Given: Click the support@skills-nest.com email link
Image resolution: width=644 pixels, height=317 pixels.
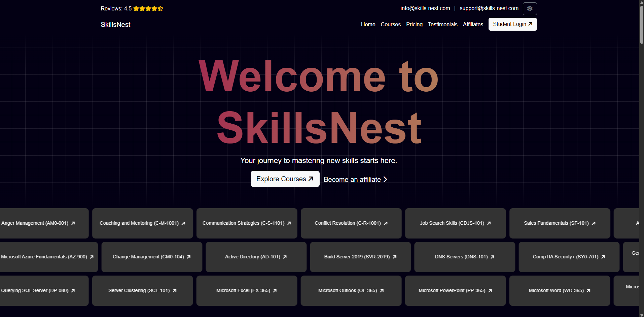Looking at the screenshot, I should tap(489, 8).
